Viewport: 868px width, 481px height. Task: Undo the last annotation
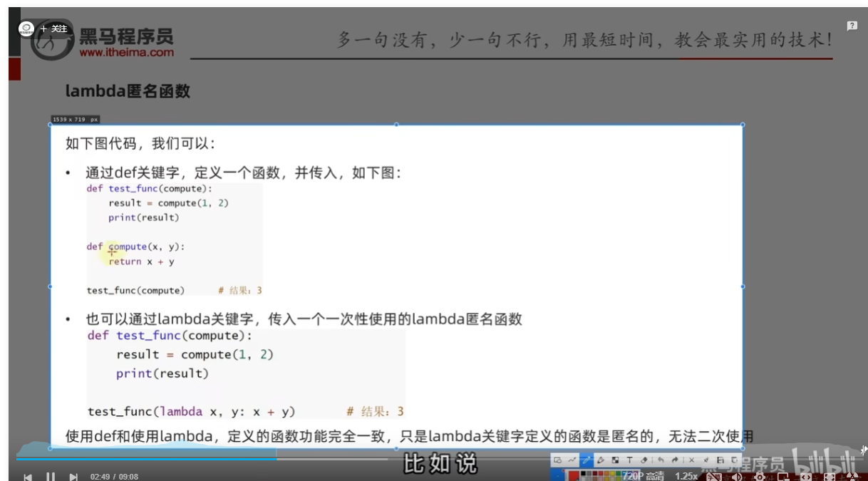[661, 460]
